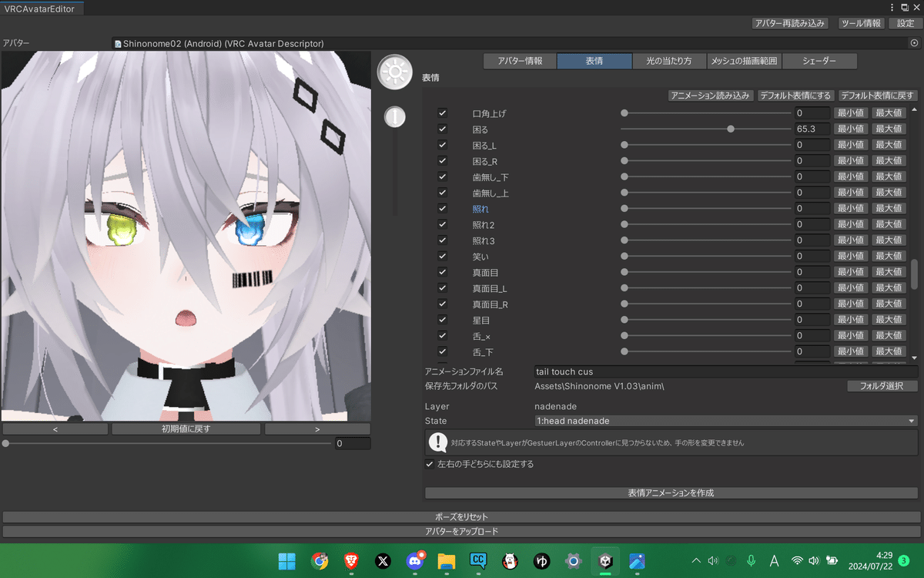Open the X app in the taskbar
Viewport: 924px width, 578px height.
(383, 560)
